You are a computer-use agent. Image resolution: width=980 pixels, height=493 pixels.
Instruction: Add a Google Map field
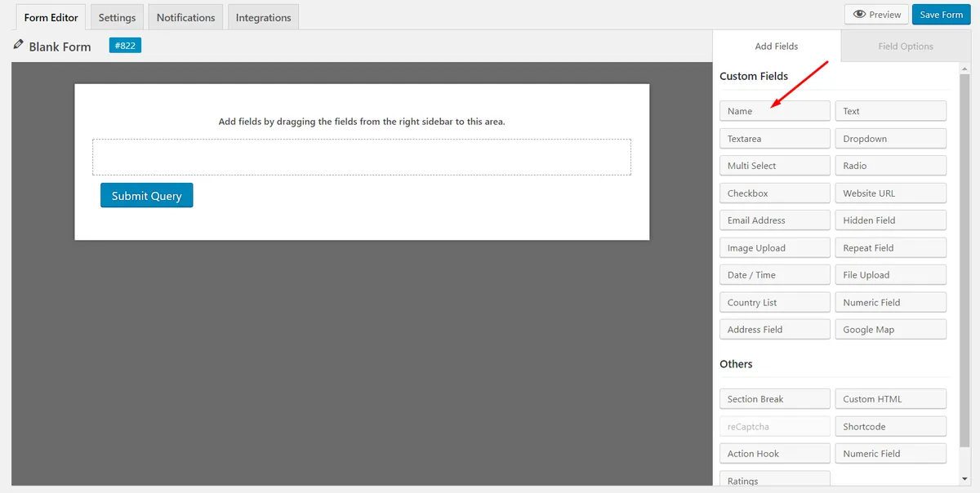pyautogui.click(x=890, y=330)
